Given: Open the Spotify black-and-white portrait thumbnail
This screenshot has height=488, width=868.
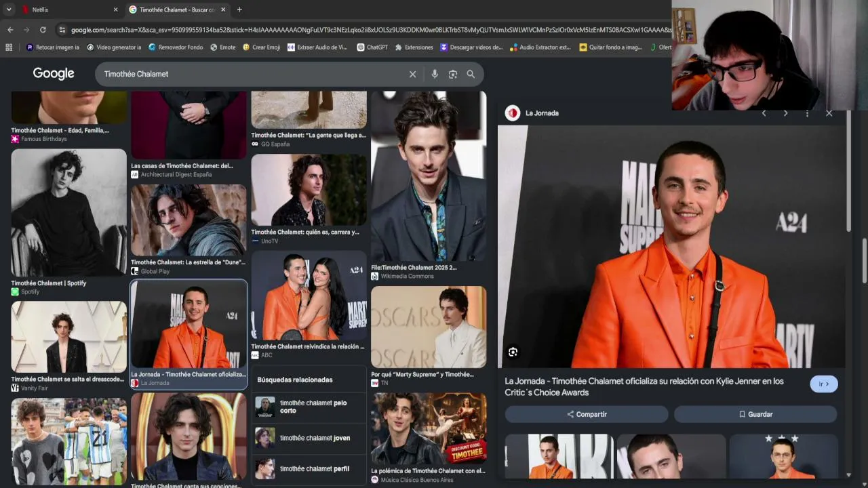Looking at the screenshot, I should click(x=68, y=212).
